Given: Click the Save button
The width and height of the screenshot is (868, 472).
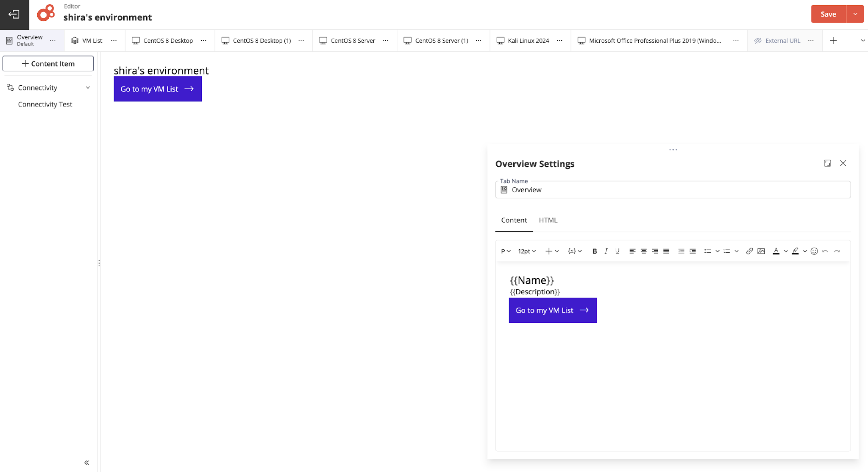Looking at the screenshot, I should 828,14.
